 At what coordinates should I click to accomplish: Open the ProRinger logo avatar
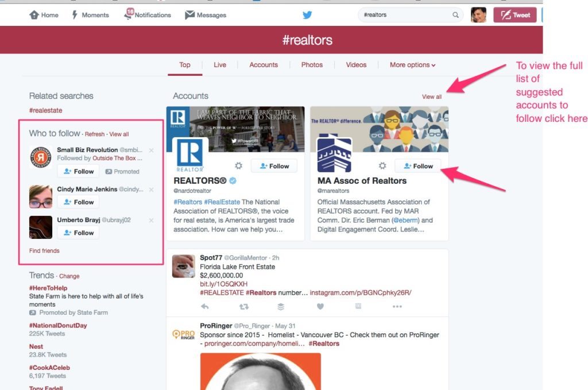coord(184,334)
